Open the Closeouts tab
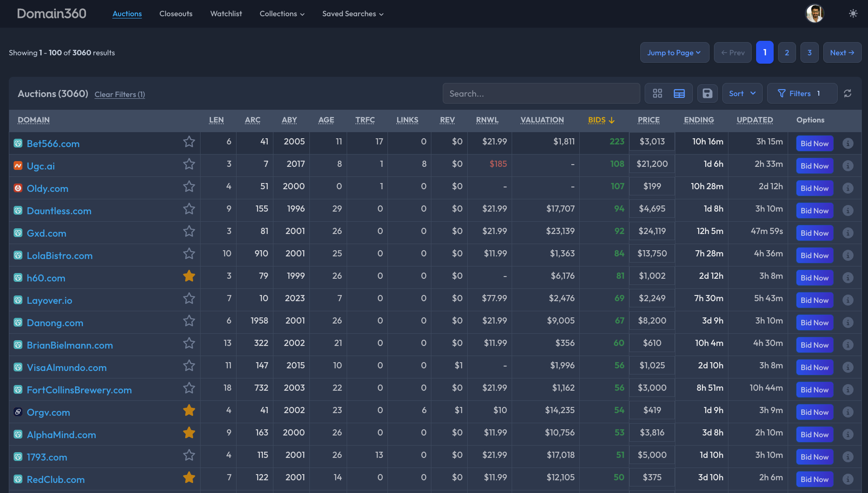Screen dimensions: 868x493 [176, 14]
